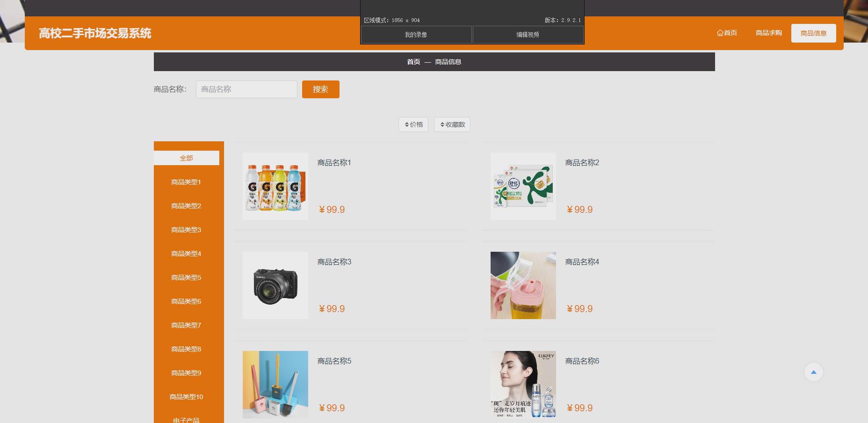Select the 电子产品 category at sidebar bottom
This screenshot has width=868, height=423.
tap(186, 419)
